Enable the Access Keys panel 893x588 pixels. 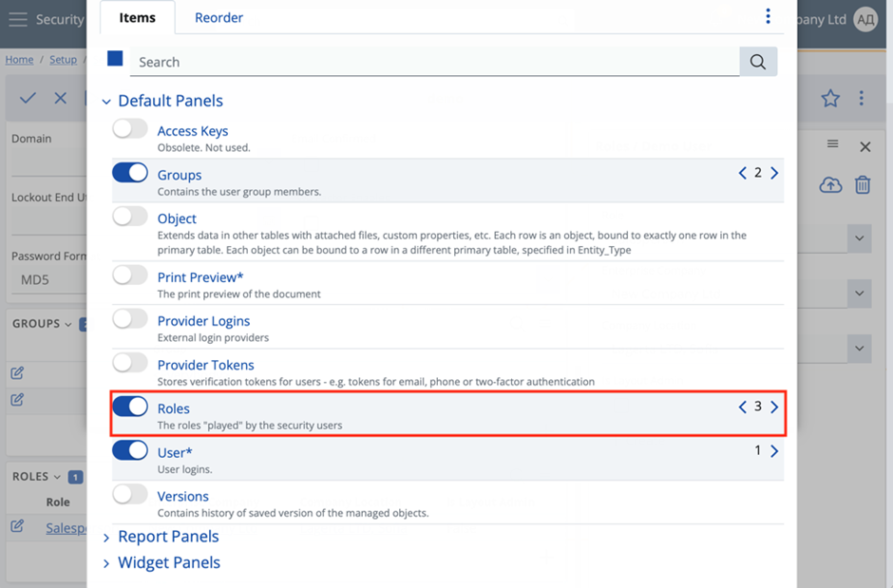coord(130,128)
